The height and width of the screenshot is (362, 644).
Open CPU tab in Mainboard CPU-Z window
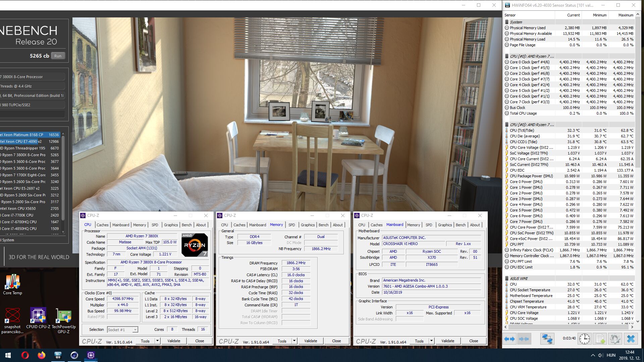coord(362,225)
